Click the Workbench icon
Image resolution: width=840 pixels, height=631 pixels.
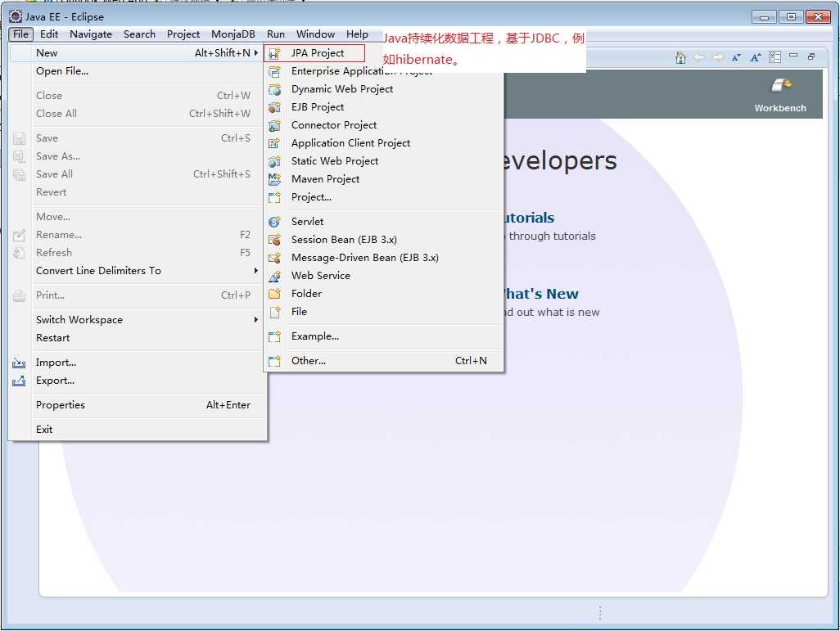781,86
